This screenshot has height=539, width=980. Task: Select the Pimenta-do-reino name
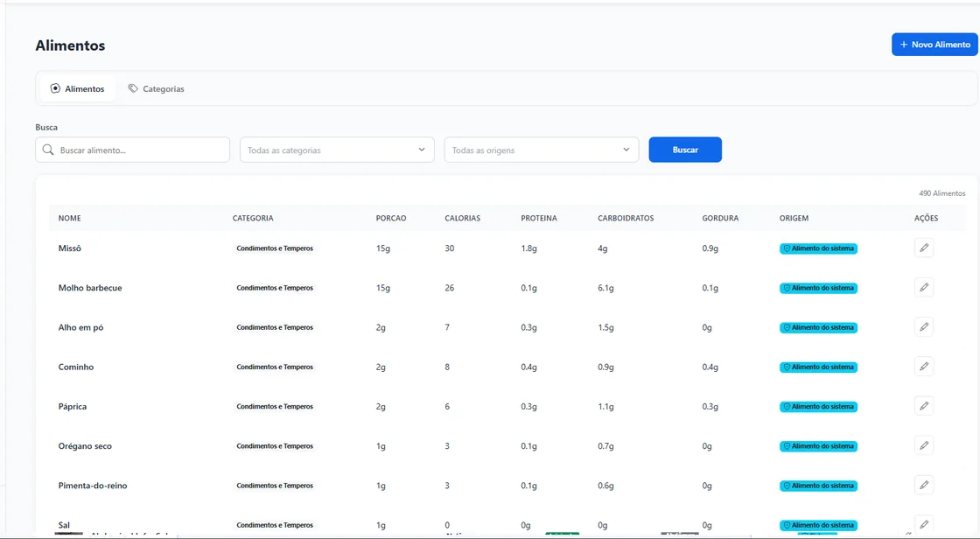tap(93, 486)
